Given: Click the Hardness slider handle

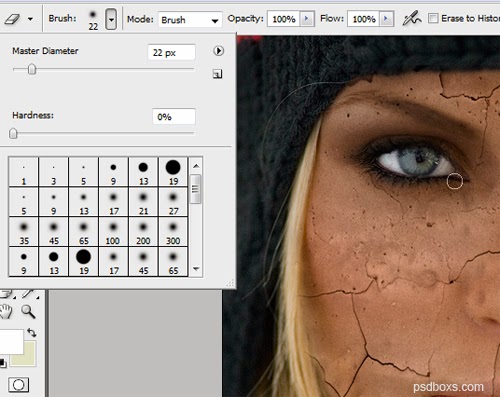Looking at the screenshot, I should pos(13,134).
